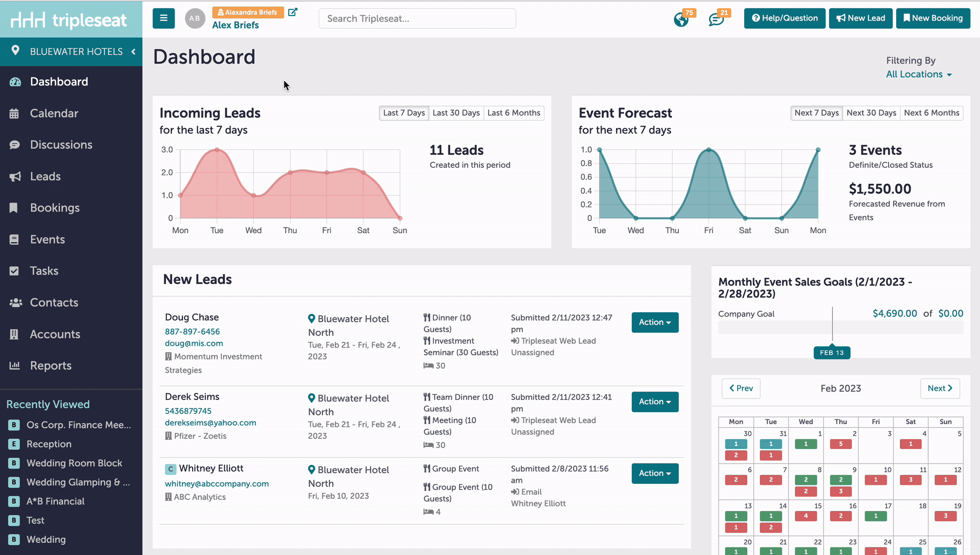Toggle the hamburger sidebar menu button
Screen dimensions: 980x555
(x=163, y=18)
